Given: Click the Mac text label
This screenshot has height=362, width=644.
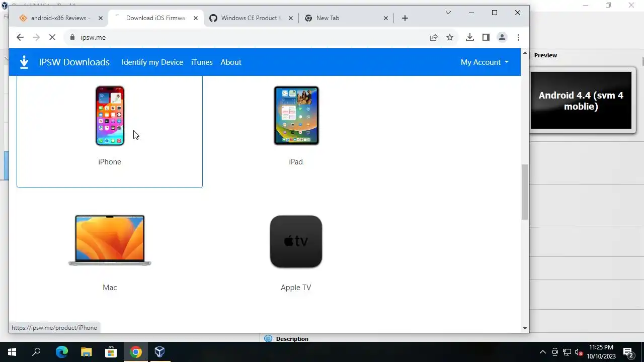Looking at the screenshot, I should point(110,288).
